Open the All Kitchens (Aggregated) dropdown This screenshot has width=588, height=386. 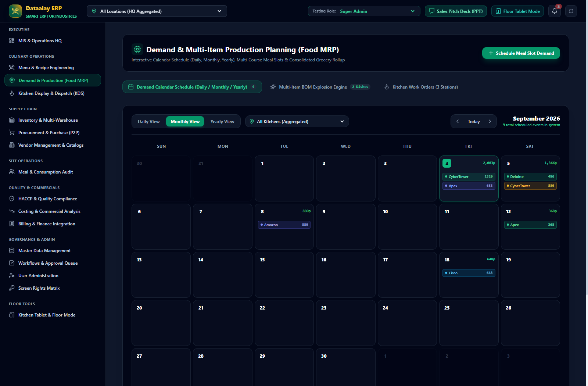click(x=297, y=121)
